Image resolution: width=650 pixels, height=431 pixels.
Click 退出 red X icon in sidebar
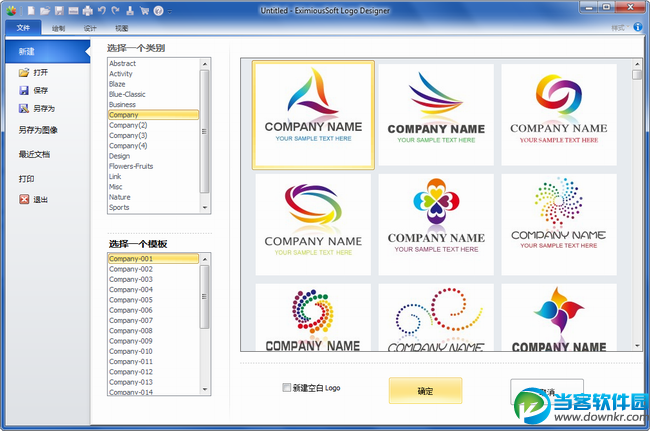(x=34, y=199)
